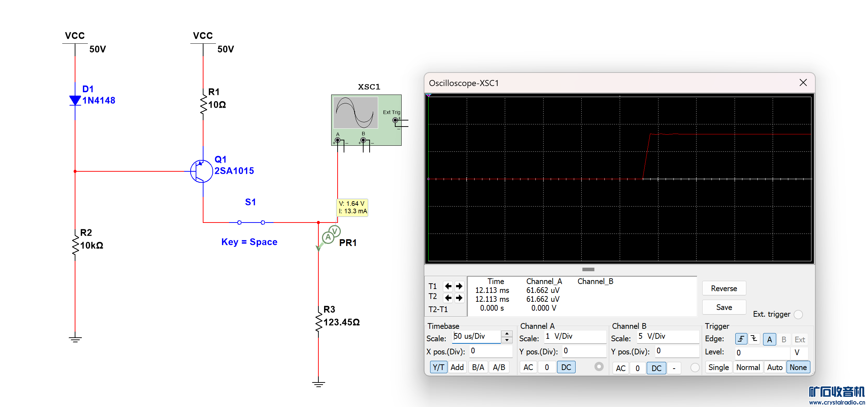Image resolution: width=868 pixels, height=407 pixels.
Task: Toggle Channel A trace color radio
Action: [x=599, y=366]
